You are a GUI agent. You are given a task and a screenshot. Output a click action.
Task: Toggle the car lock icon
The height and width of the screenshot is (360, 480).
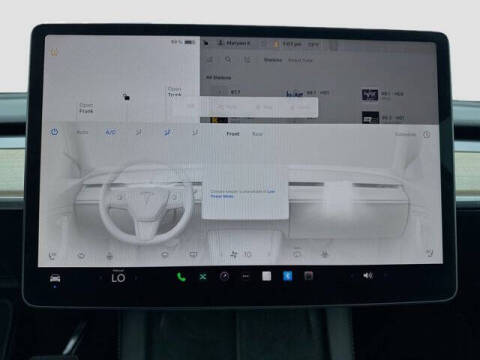(126, 97)
